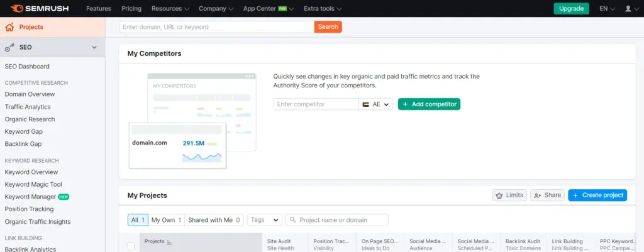The image size is (644, 252).
Task: Open Keyword Manager in sidebar
Action: tap(30, 197)
